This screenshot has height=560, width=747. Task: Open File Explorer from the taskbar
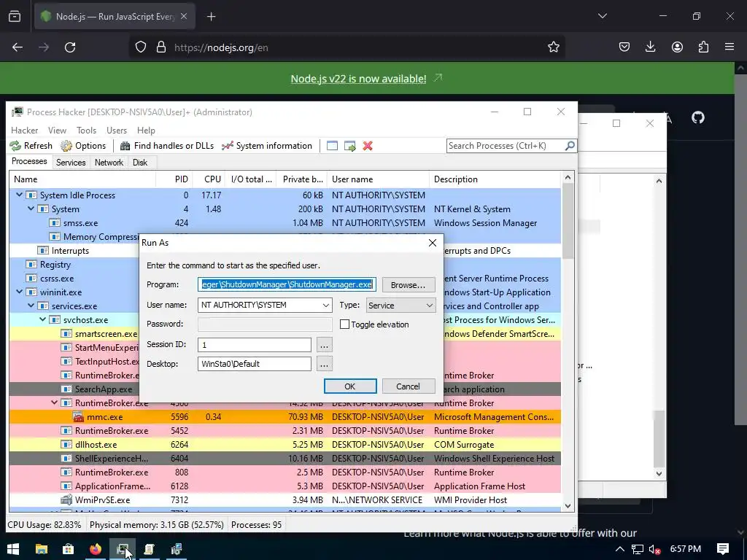pos(42,549)
